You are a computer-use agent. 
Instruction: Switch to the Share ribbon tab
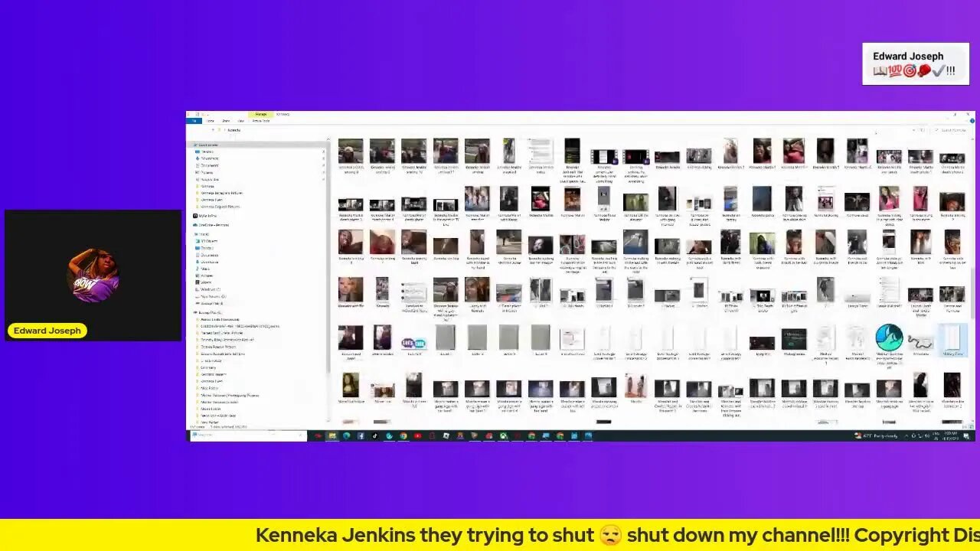[x=226, y=121]
